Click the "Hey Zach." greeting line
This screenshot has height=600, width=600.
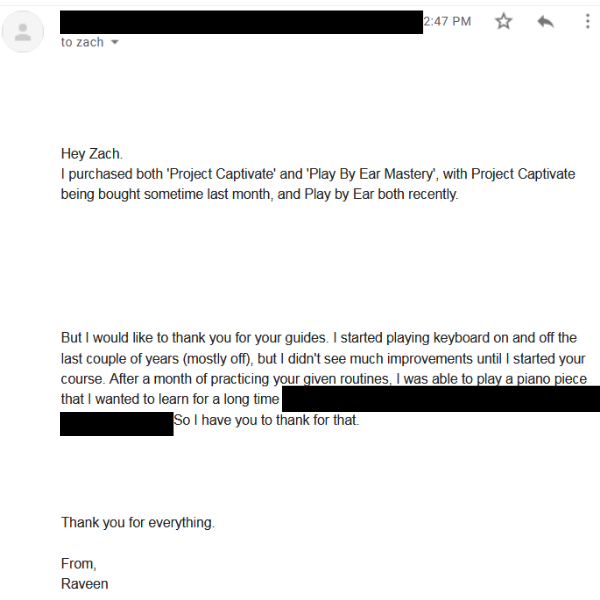pos(91,154)
